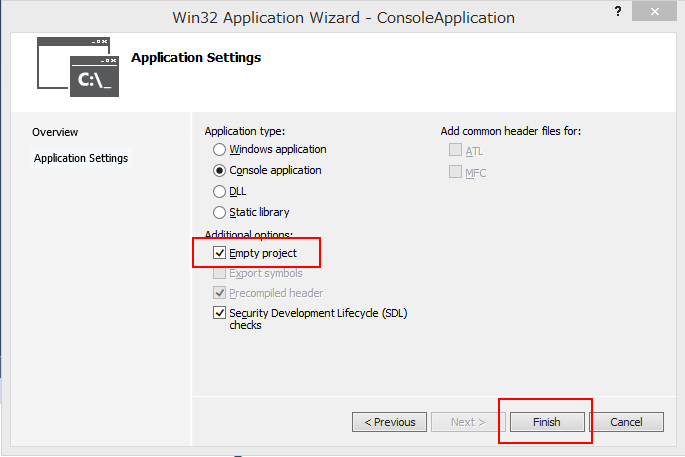Open the Overview page in sidebar
Viewport: 685px width, 457px height.
pyautogui.click(x=55, y=132)
